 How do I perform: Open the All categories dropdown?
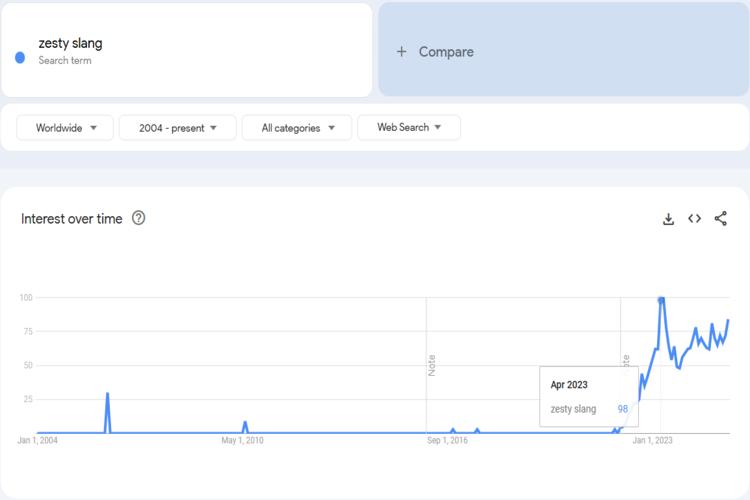coord(297,128)
